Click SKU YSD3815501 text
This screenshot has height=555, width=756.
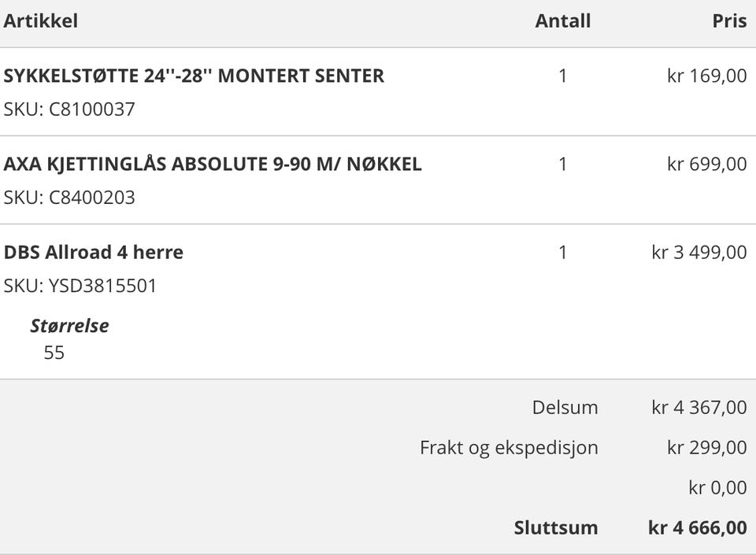80,285
